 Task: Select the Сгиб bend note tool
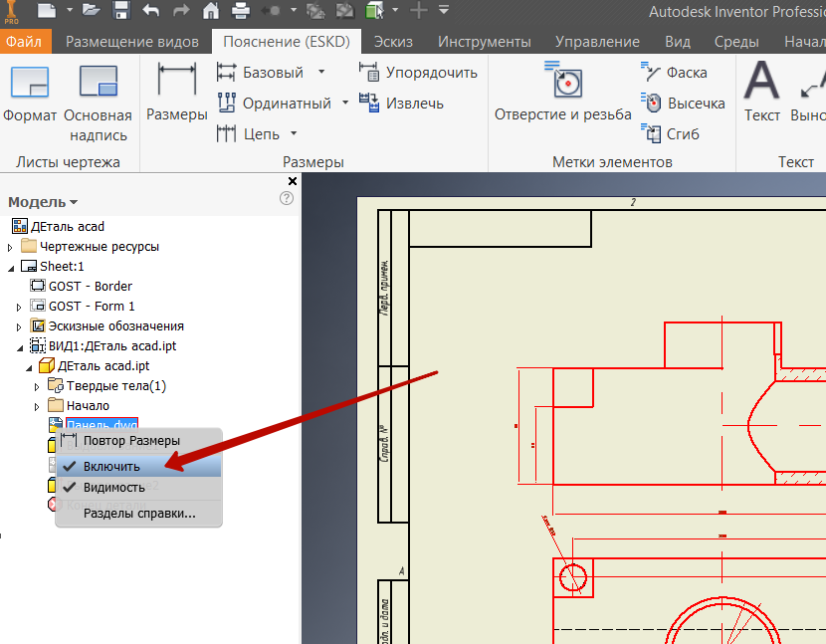670,133
